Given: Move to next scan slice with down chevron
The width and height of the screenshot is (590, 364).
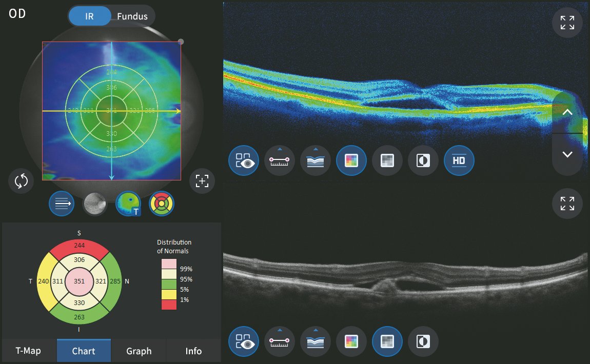Looking at the screenshot, I should (567, 154).
